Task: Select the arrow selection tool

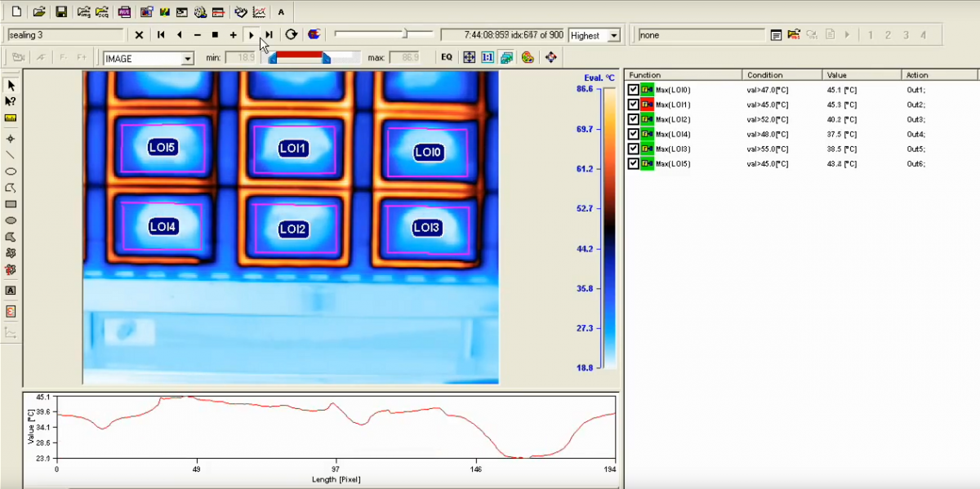Action: [x=10, y=85]
